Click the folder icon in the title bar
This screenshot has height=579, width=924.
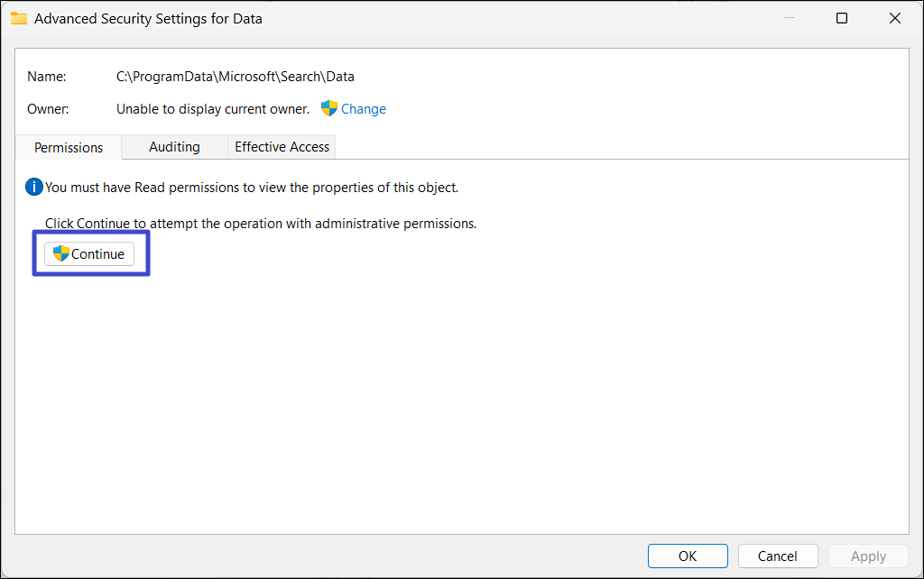point(18,18)
